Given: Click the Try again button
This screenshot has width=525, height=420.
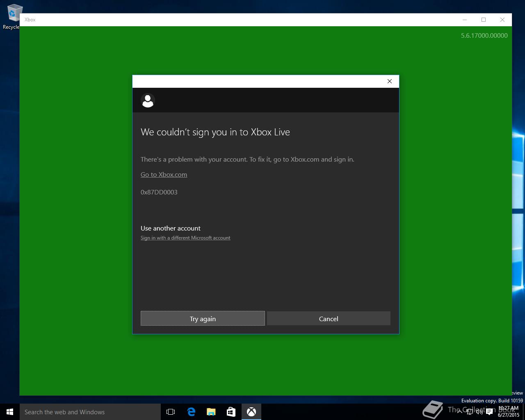Looking at the screenshot, I should pos(203,319).
